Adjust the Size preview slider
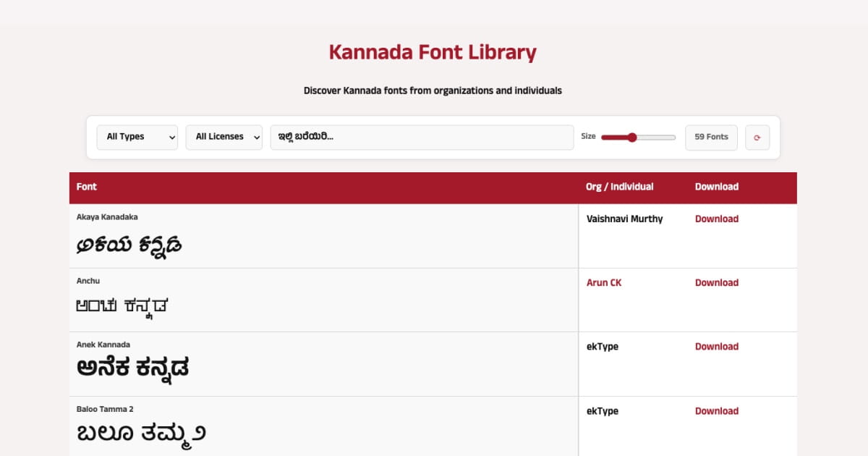 [634, 137]
